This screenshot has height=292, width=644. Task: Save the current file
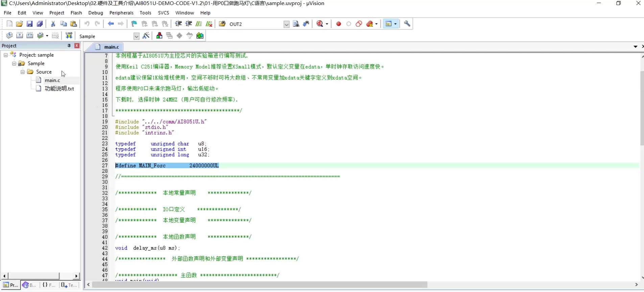tap(29, 24)
